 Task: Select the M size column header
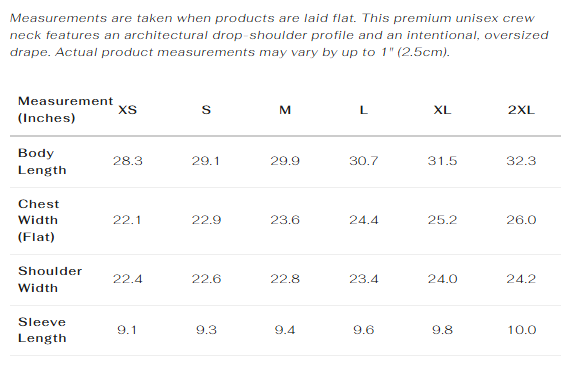click(x=285, y=110)
